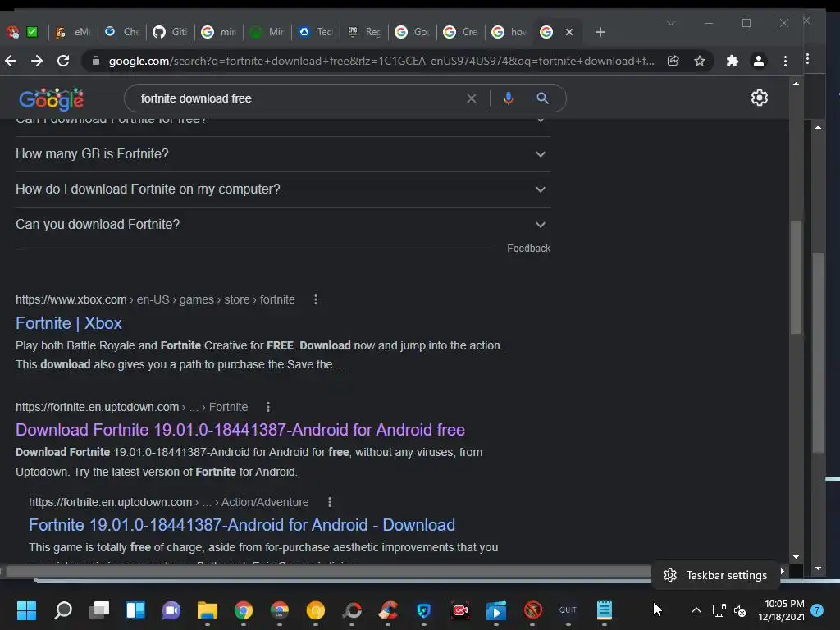Toggle muted volume tray icon

740,610
